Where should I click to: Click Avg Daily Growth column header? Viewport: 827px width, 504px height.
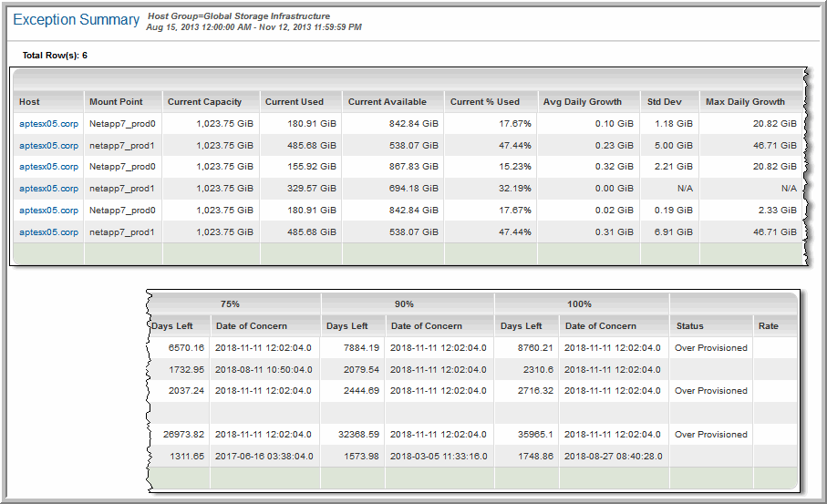(x=582, y=101)
